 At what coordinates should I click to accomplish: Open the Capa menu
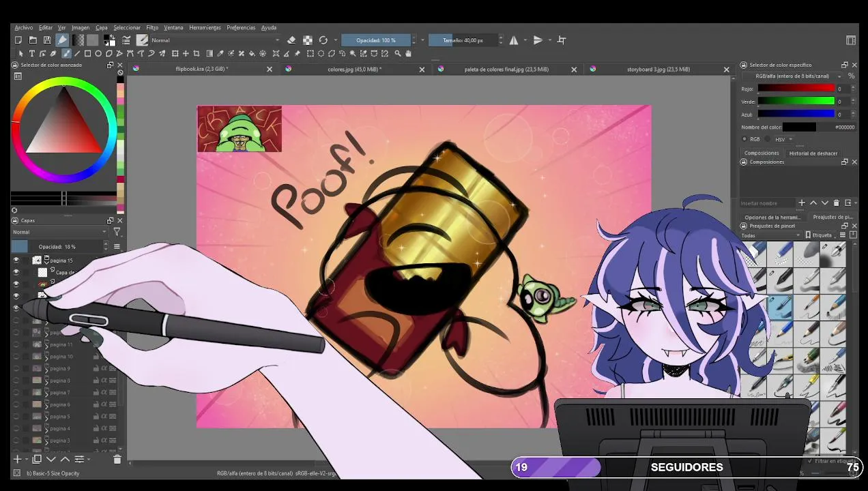pos(102,27)
